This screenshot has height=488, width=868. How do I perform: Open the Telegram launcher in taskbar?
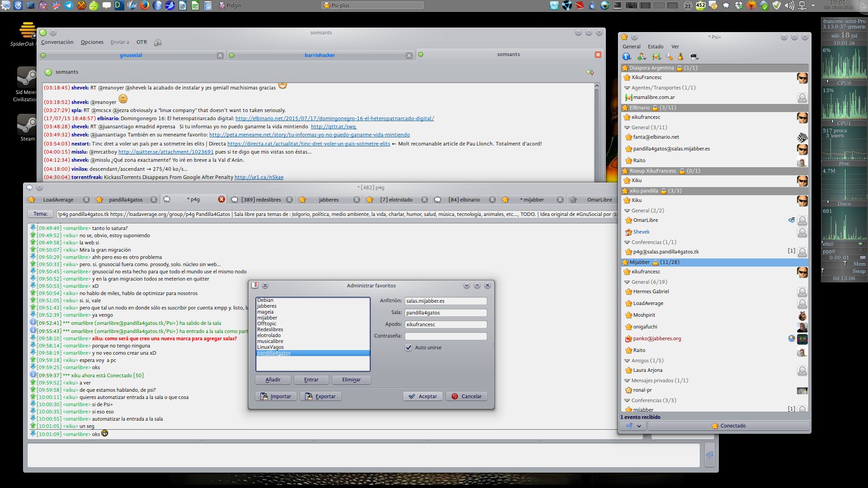(69, 5)
